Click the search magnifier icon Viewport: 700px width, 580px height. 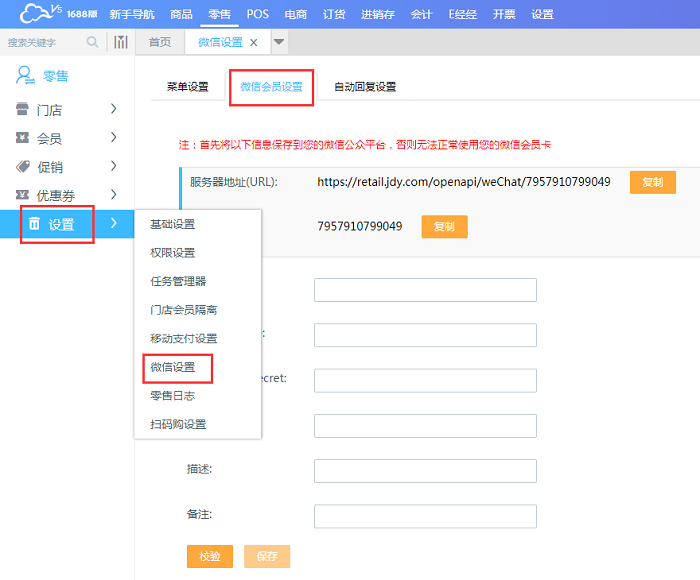[x=93, y=42]
